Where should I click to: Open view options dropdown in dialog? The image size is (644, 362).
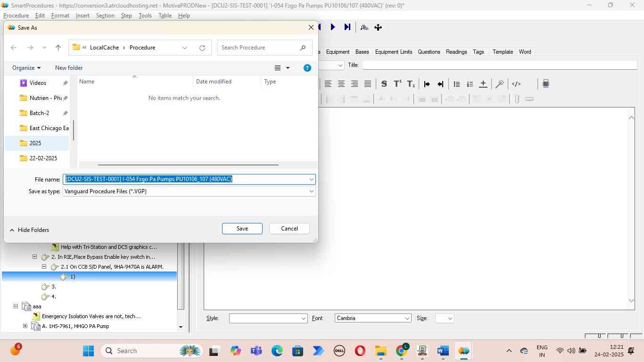point(288,68)
